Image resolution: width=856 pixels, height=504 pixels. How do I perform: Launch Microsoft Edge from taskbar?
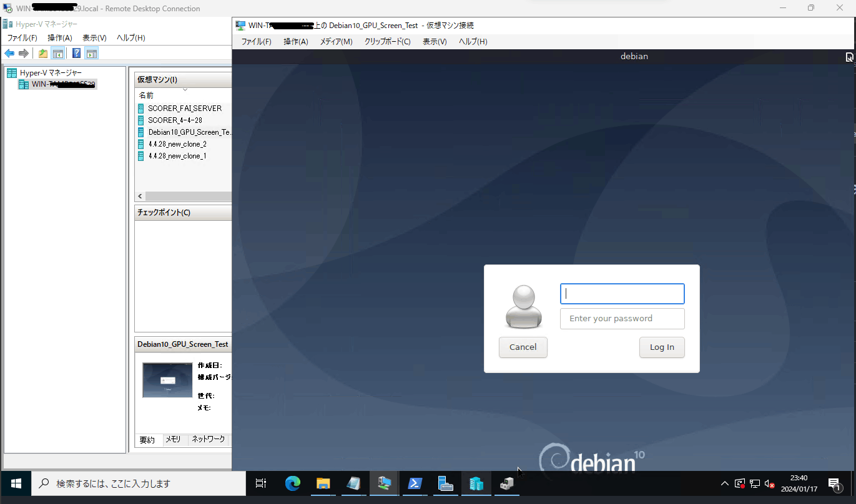click(293, 483)
